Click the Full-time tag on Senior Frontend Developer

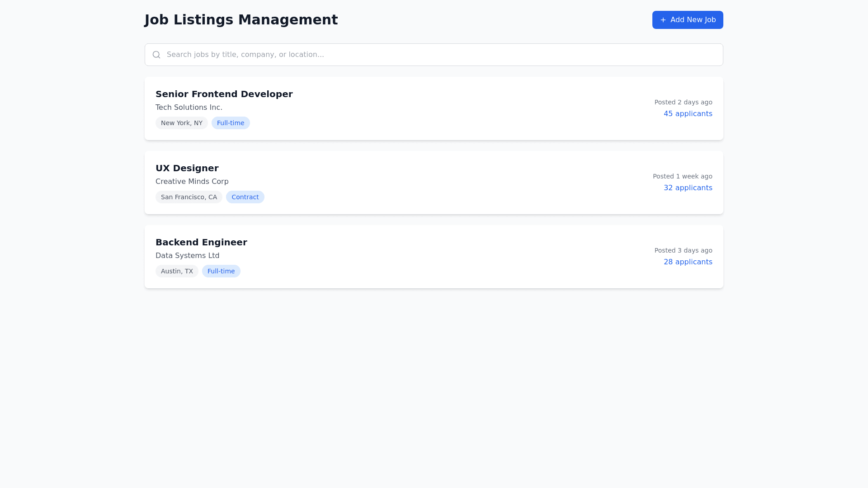tap(231, 123)
